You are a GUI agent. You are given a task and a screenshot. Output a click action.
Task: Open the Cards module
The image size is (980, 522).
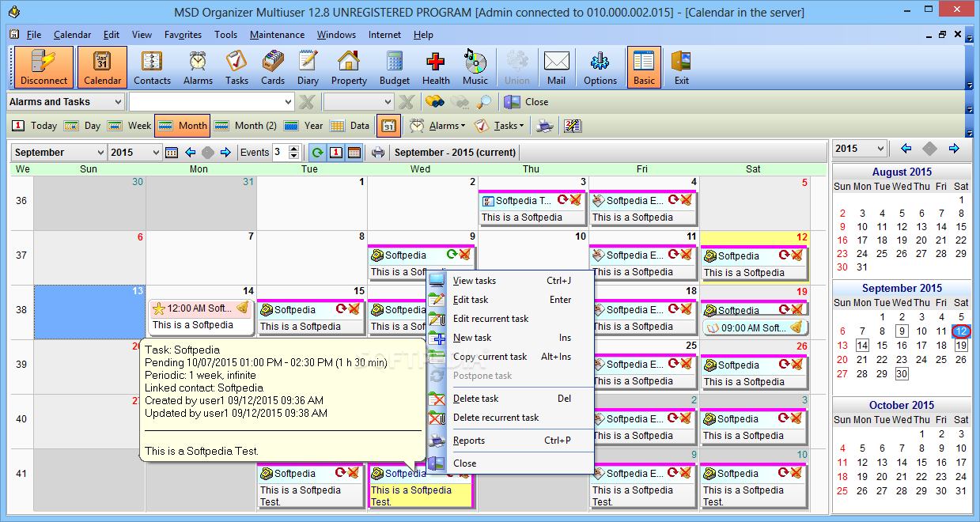(x=273, y=67)
